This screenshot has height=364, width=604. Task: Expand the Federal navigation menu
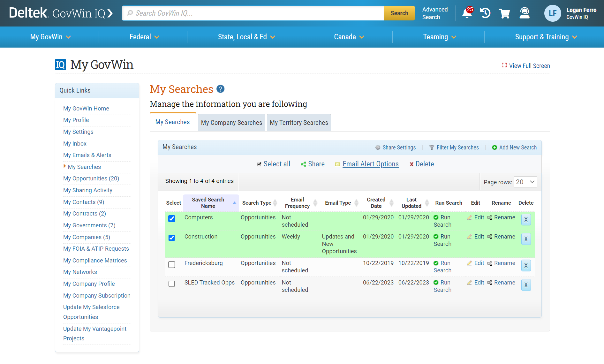coord(144,37)
